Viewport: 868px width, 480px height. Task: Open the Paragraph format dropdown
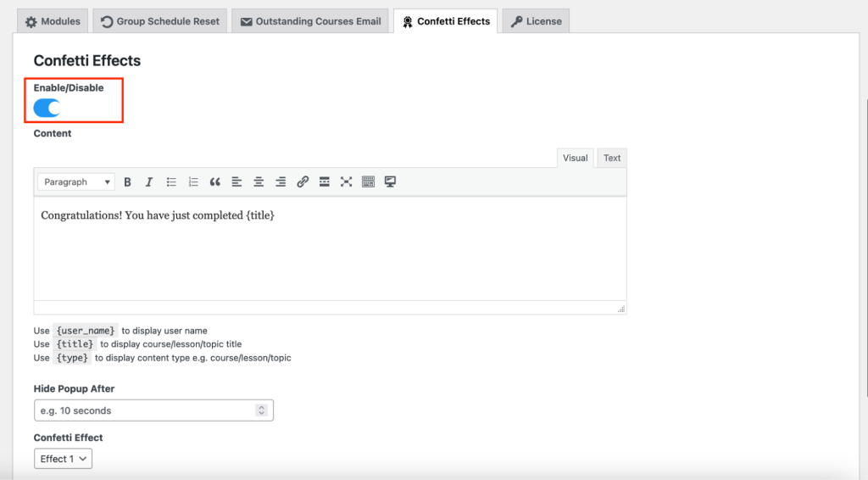pyautogui.click(x=76, y=181)
